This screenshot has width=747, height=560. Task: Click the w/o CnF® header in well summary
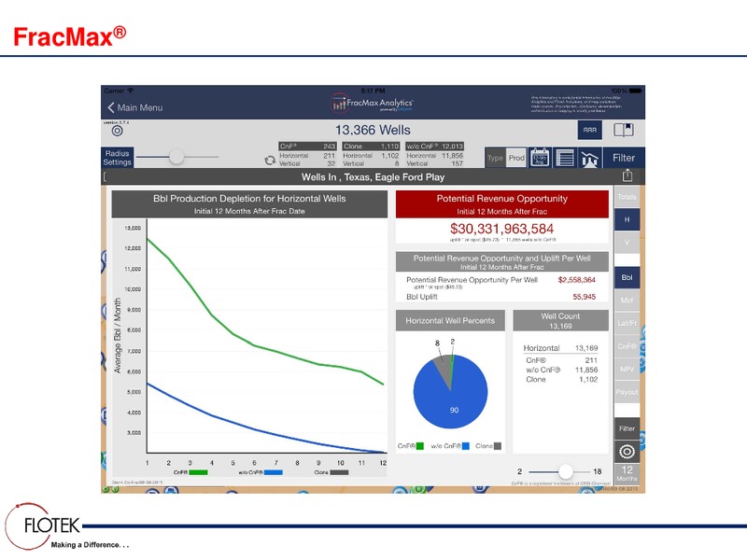pyautogui.click(x=434, y=147)
